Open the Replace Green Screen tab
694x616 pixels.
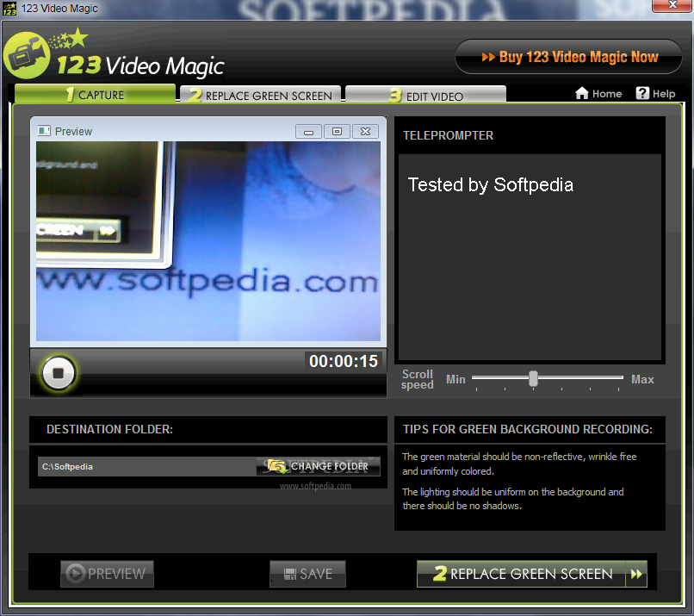point(260,95)
